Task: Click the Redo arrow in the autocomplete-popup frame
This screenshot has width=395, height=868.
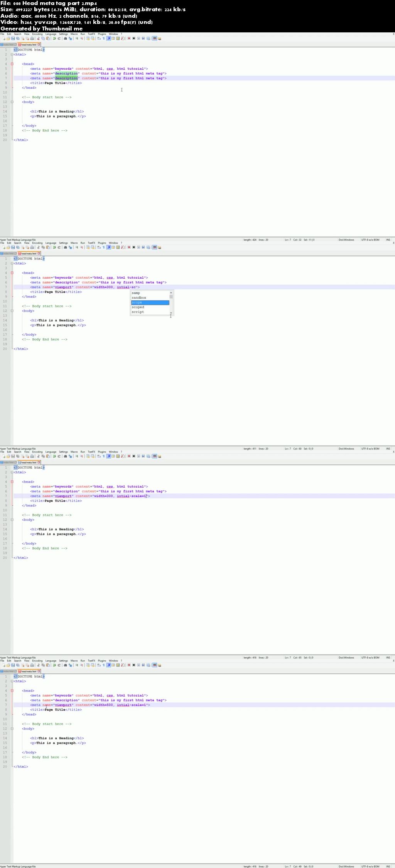Action: pos(59,247)
